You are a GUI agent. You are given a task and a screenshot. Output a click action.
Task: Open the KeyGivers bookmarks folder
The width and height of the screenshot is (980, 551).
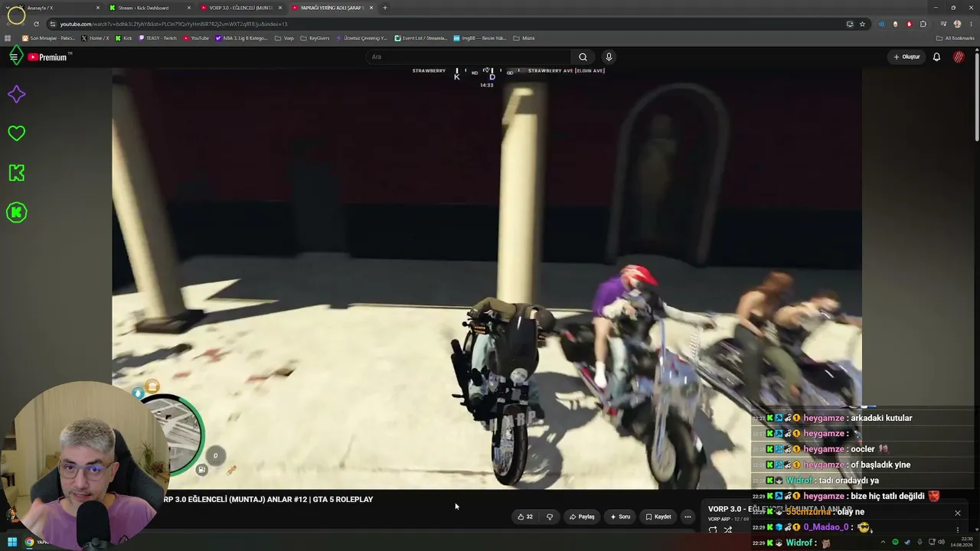315,38
